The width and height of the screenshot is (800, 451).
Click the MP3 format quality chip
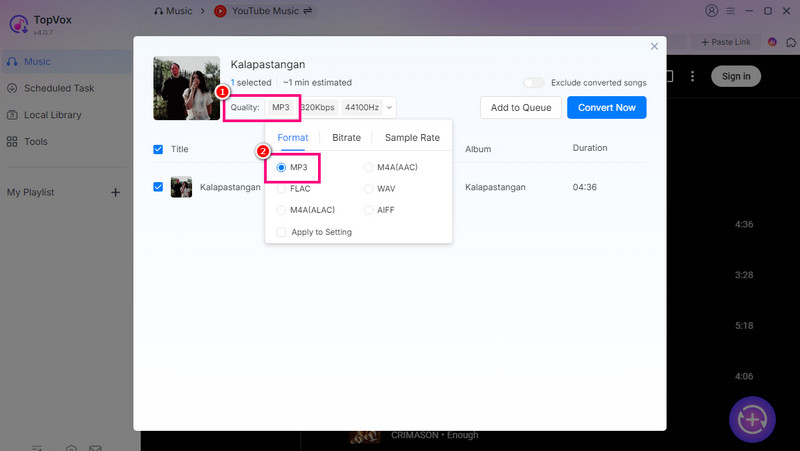281,108
